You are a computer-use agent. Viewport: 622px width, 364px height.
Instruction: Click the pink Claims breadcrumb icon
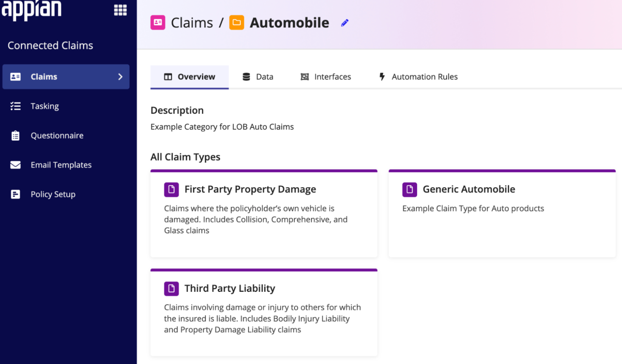coord(158,23)
